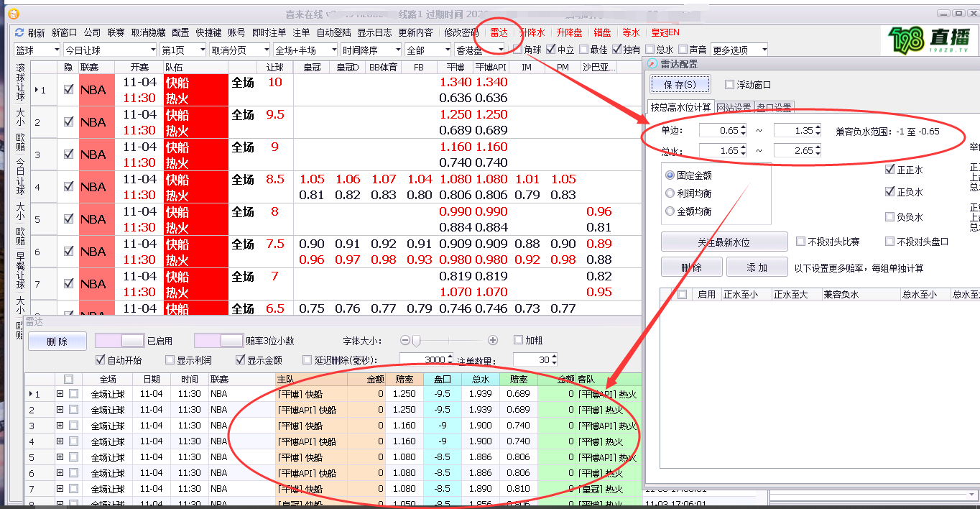Toggle the 自动开始 checkbox
Image resolution: width=980 pixels, height=509 pixels.
[100, 359]
